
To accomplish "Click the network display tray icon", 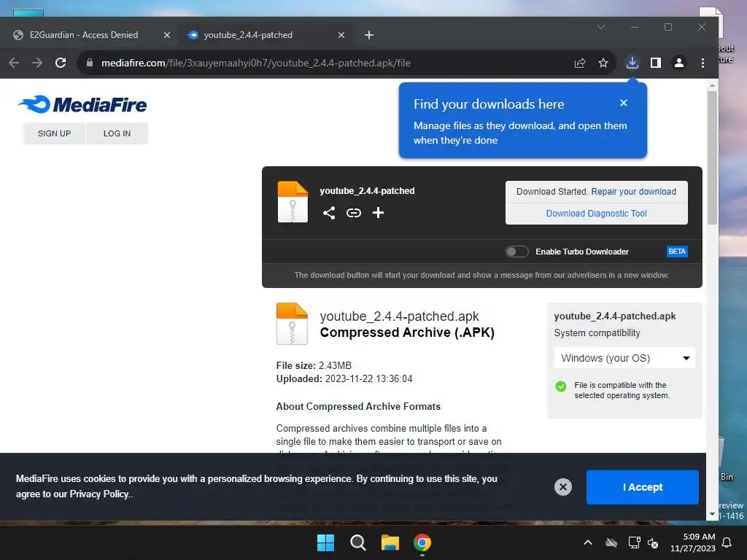I will [634, 542].
